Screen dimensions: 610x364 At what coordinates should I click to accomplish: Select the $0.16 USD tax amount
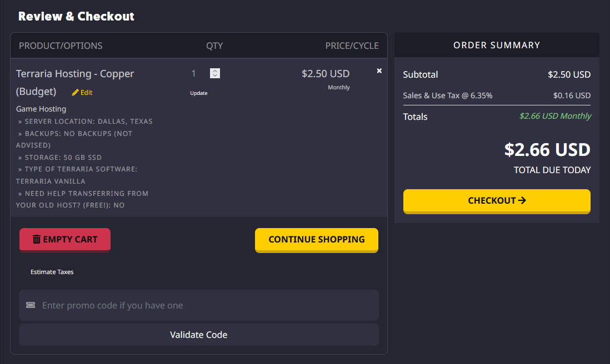click(x=572, y=95)
